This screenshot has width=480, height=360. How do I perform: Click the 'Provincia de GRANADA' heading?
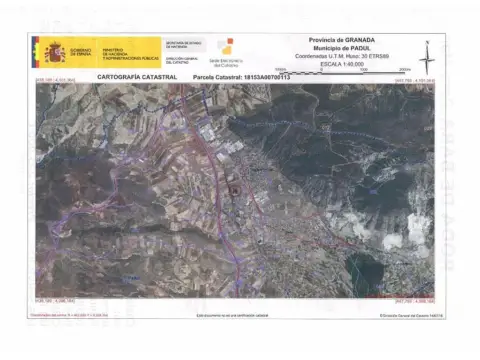tap(342, 40)
